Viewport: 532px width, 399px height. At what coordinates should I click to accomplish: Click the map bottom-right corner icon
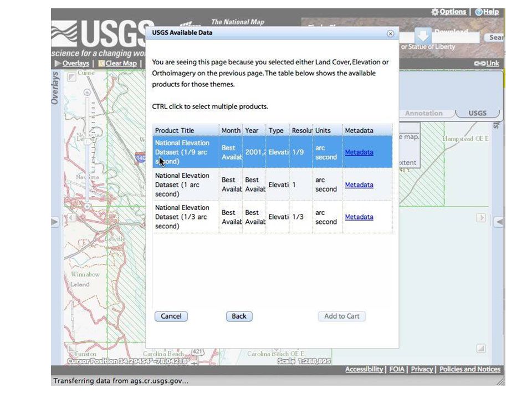click(481, 348)
